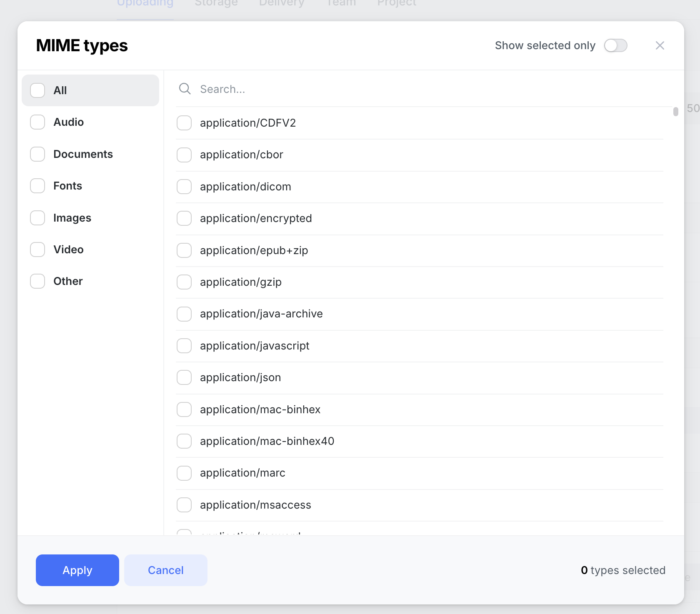Click the MIME list scrollbar thumb

675,112
